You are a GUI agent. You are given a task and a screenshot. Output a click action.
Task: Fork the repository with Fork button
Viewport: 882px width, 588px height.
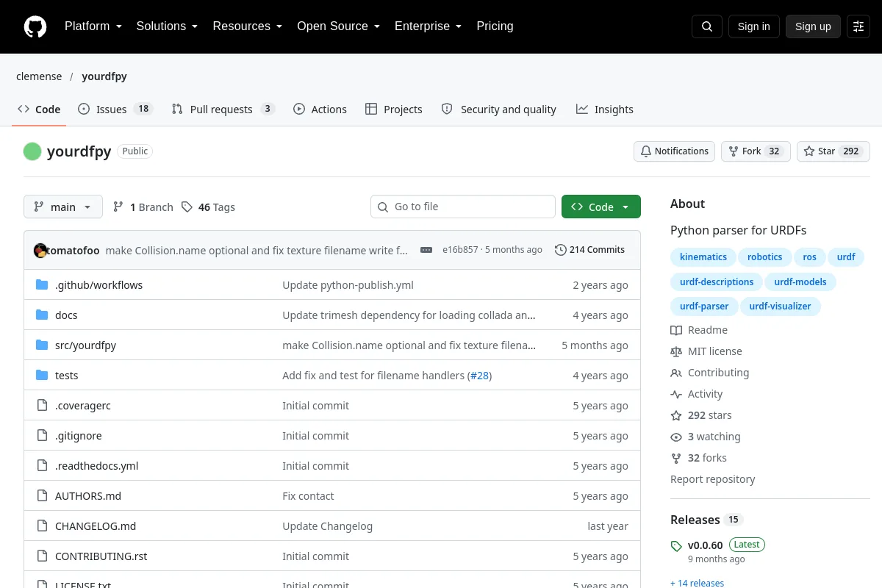[x=756, y=151]
